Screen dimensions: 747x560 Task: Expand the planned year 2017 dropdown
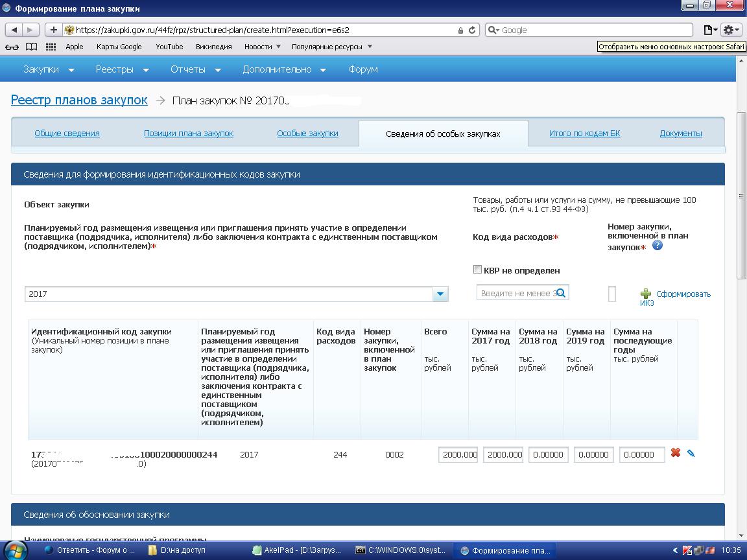[440, 294]
